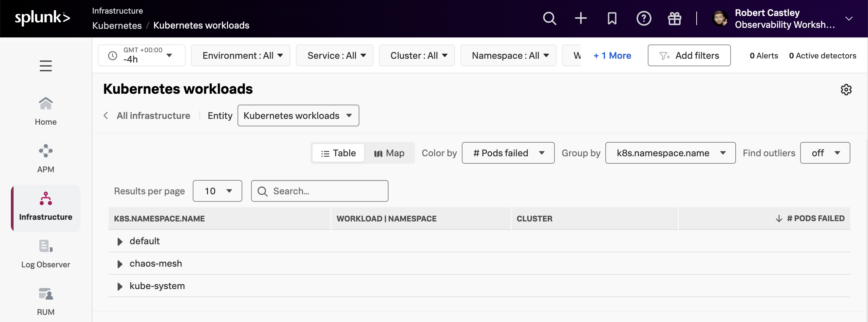Switch to Map view
Screen dimensions: 868x322
(x=389, y=153)
